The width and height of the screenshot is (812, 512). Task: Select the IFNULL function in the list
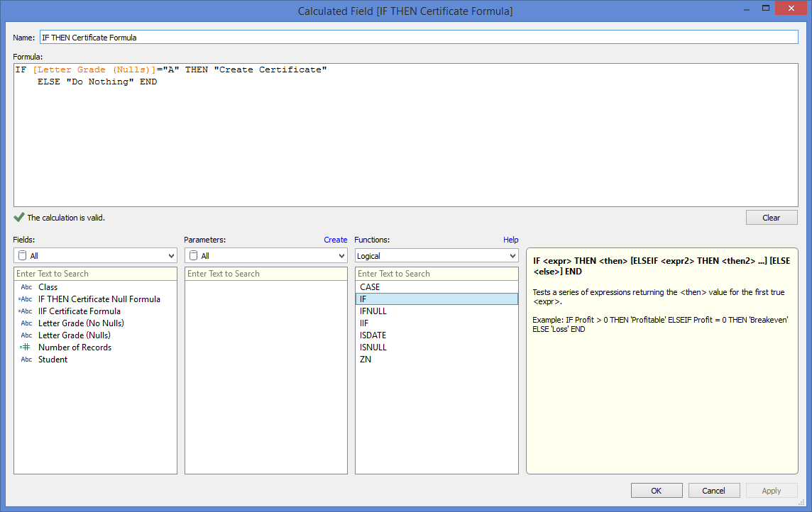click(x=373, y=311)
